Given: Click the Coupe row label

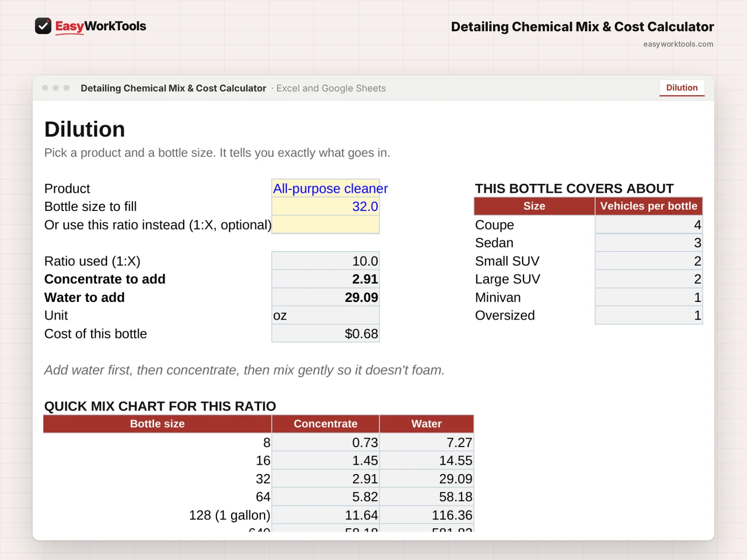Looking at the screenshot, I should 494,225.
